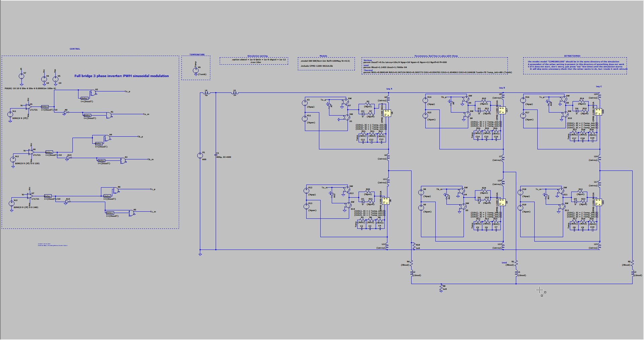Image resolution: width=644 pixels, height=340 pixels.
Task: Click MOSFET U8 in Leg A lower
Action: pyautogui.click(x=386, y=200)
